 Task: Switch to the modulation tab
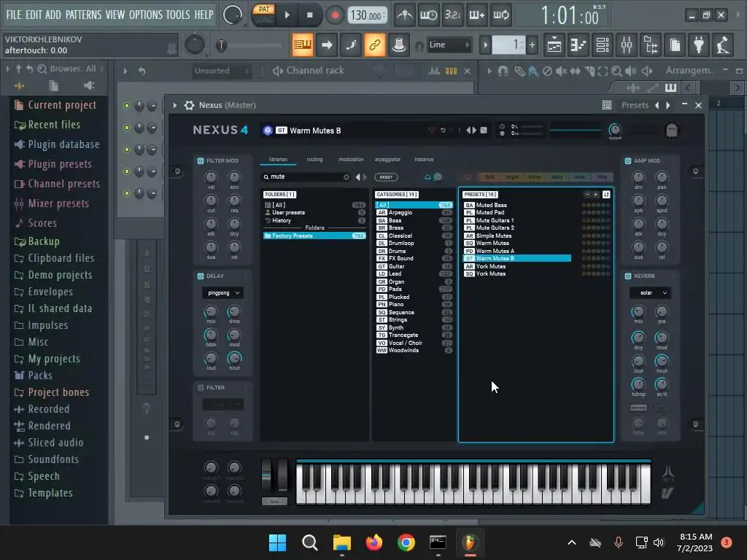click(351, 160)
